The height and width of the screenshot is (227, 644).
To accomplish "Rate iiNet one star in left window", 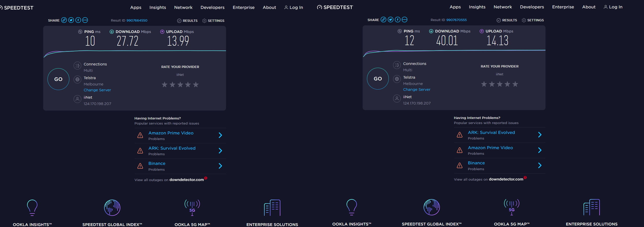I will [x=165, y=84].
